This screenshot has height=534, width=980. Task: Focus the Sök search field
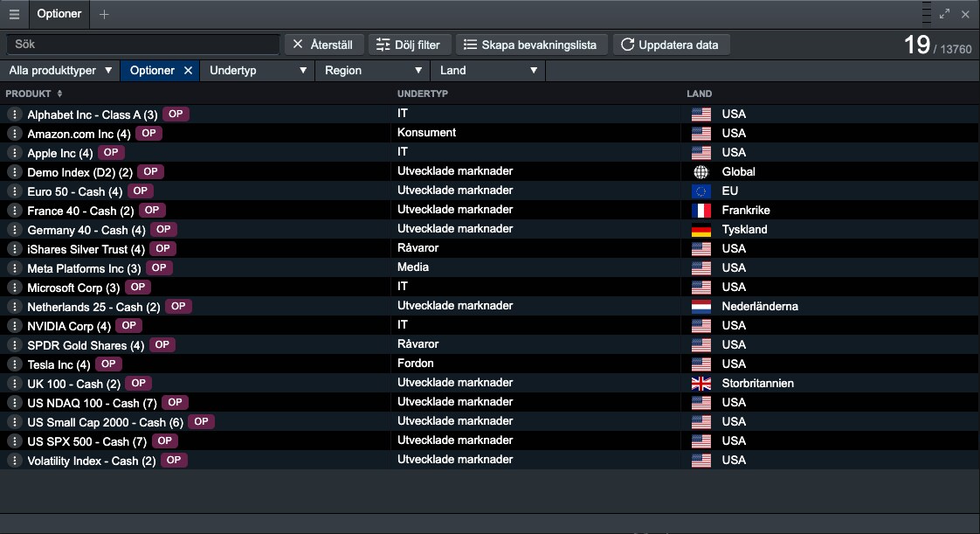pyautogui.click(x=142, y=45)
